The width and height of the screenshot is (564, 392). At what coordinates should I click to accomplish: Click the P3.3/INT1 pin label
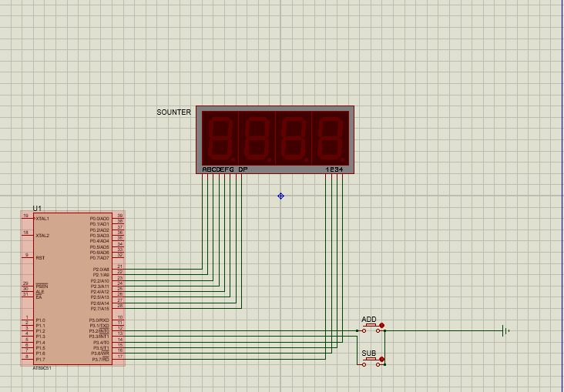tap(99, 337)
